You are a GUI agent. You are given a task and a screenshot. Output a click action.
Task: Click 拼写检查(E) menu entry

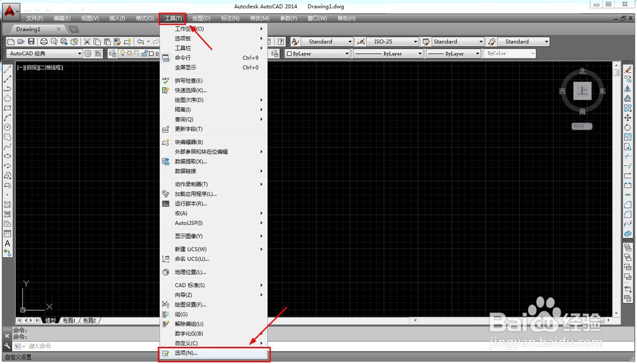214,80
